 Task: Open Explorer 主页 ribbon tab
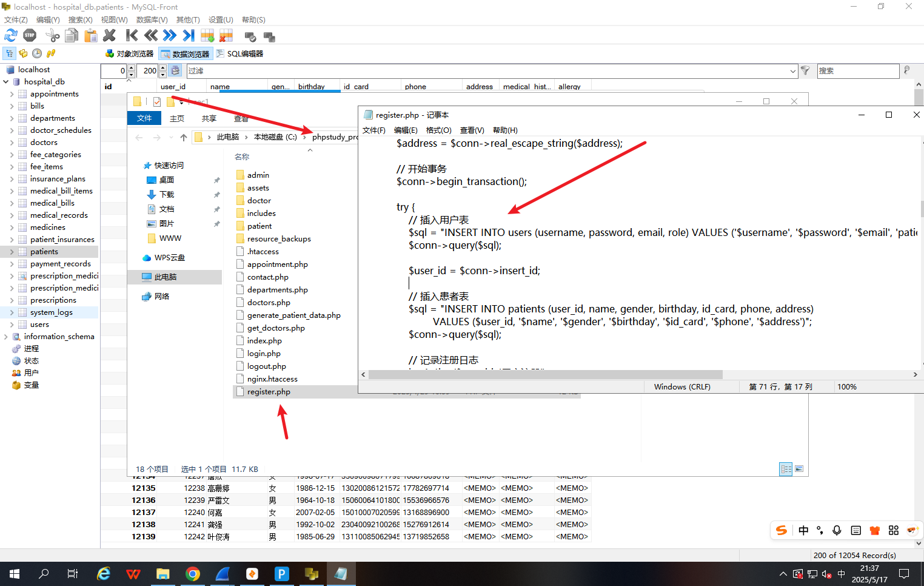[177, 118]
